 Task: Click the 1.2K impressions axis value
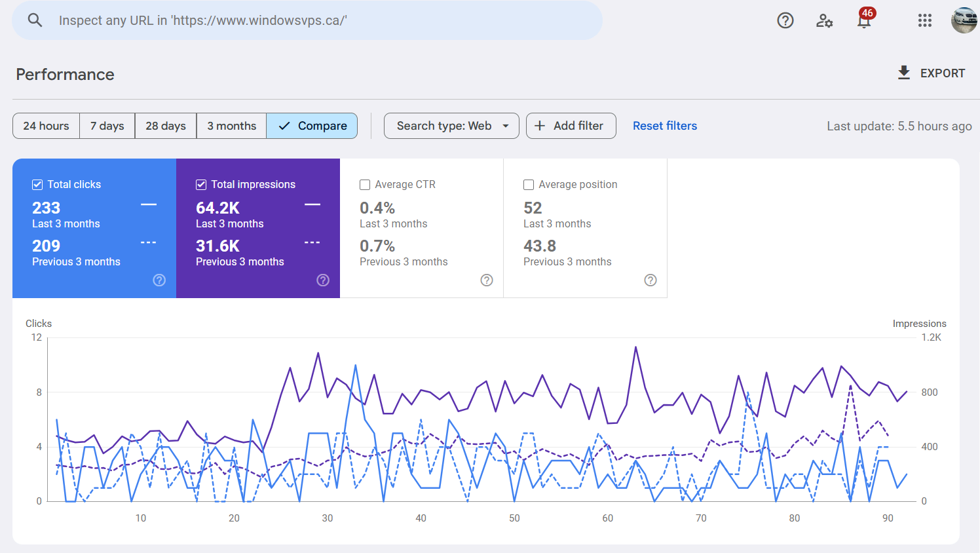point(931,337)
